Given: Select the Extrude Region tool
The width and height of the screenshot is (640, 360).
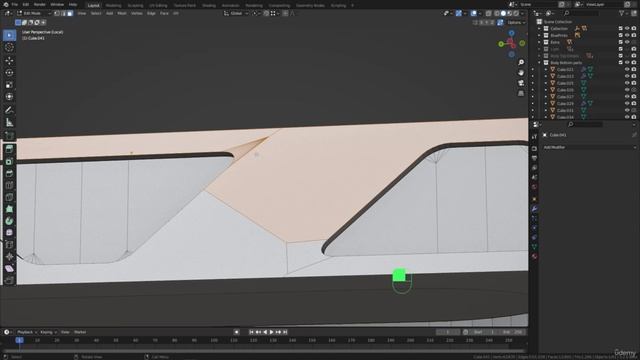Looking at the screenshot, I should tap(9, 149).
